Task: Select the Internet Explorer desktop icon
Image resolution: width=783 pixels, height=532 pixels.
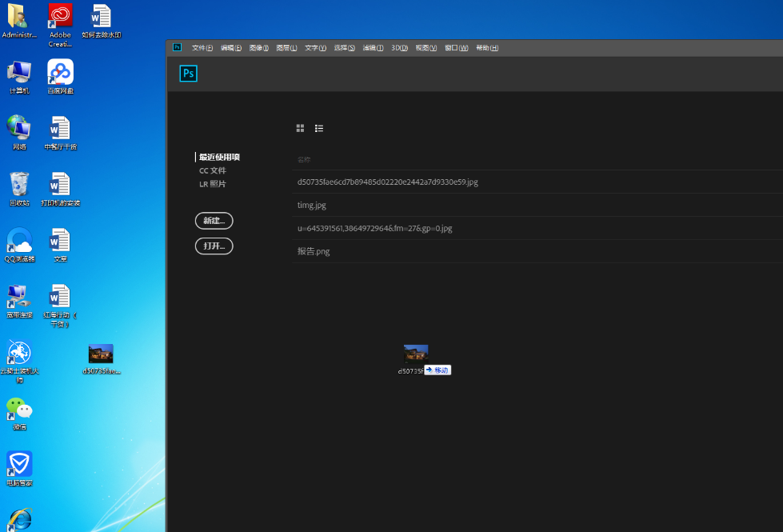Action: click(20, 519)
